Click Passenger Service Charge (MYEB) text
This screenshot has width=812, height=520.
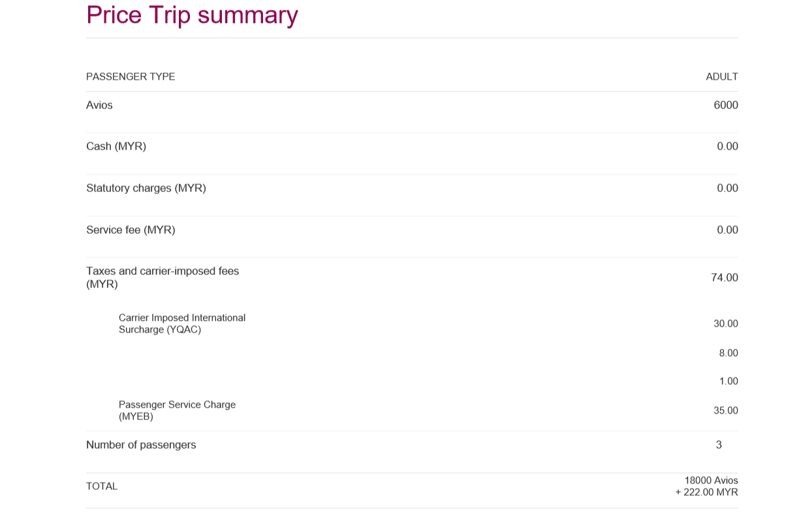177,410
